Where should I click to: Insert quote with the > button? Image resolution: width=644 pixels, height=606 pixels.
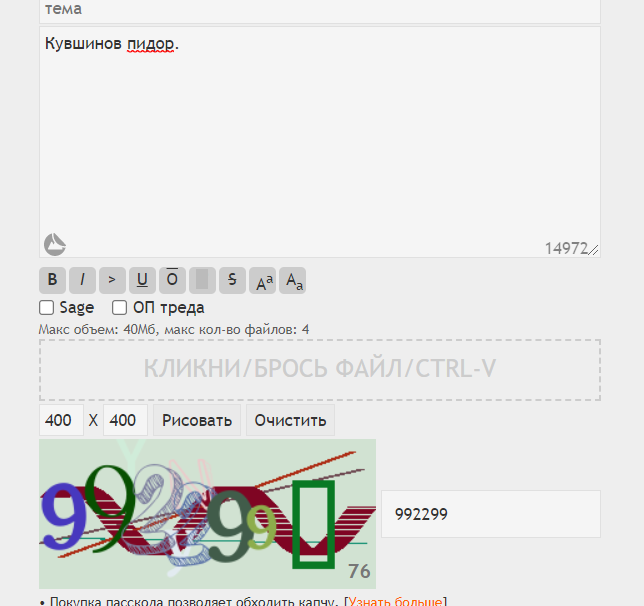112,280
